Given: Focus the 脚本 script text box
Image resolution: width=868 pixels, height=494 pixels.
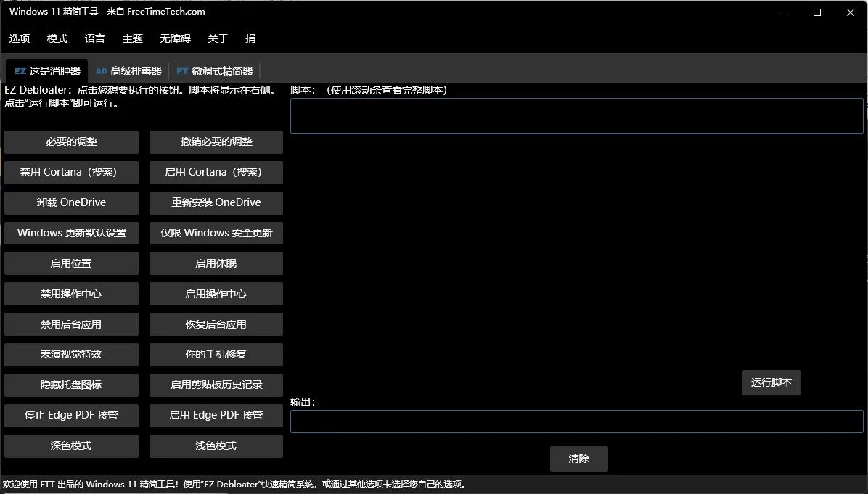Looking at the screenshot, I should pos(577,116).
